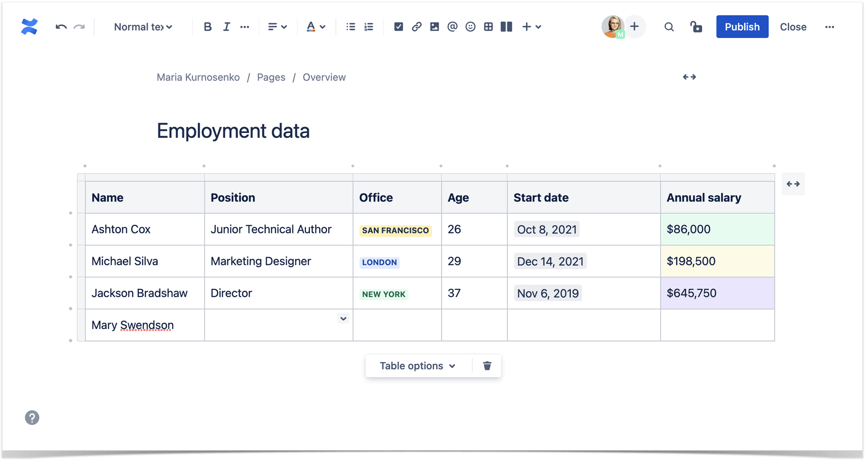The image size is (868, 462).
Task: Click the undo arrow icon
Action: coord(61,27)
